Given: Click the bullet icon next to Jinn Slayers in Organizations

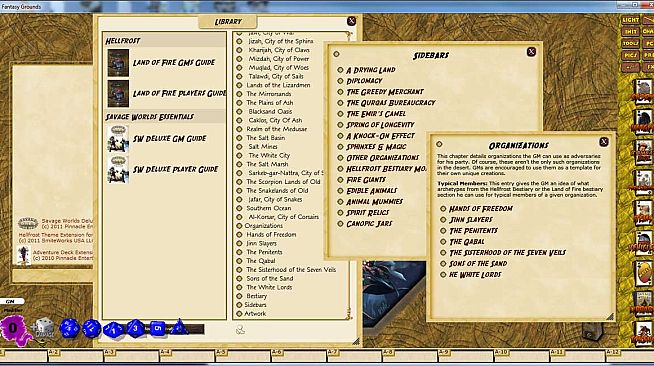Looking at the screenshot, I should click(x=443, y=219).
